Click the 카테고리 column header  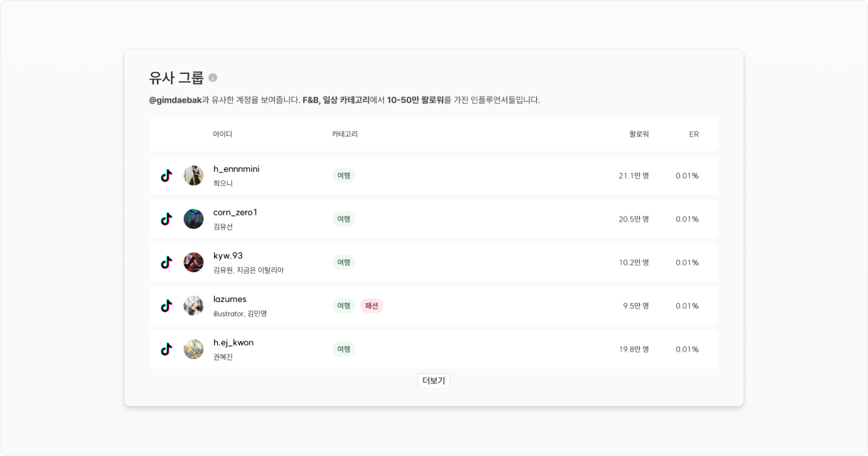tap(345, 134)
